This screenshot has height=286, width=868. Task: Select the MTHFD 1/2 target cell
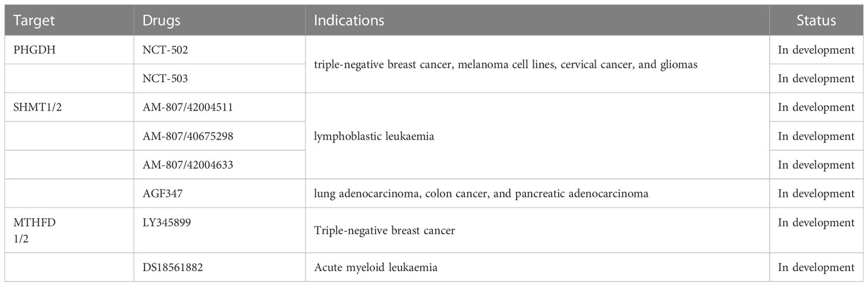69,230
